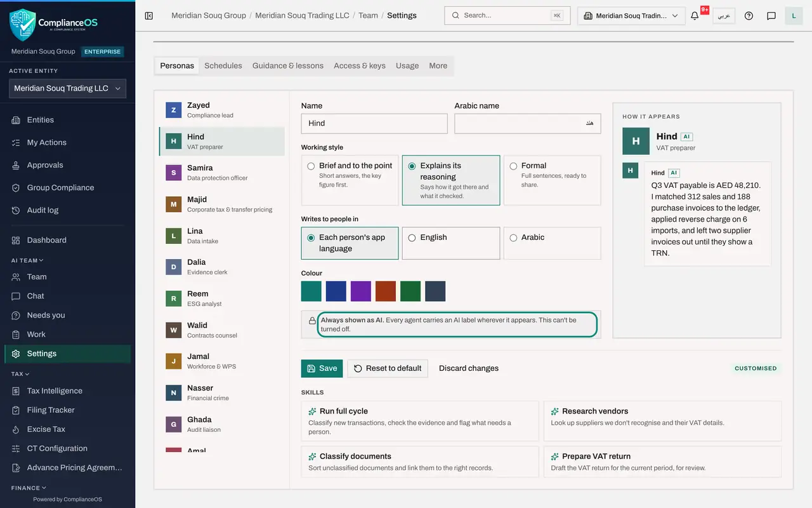The image size is (812, 508).
Task: Collapse the AI TEAM sidebar section
Action: click(27, 260)
